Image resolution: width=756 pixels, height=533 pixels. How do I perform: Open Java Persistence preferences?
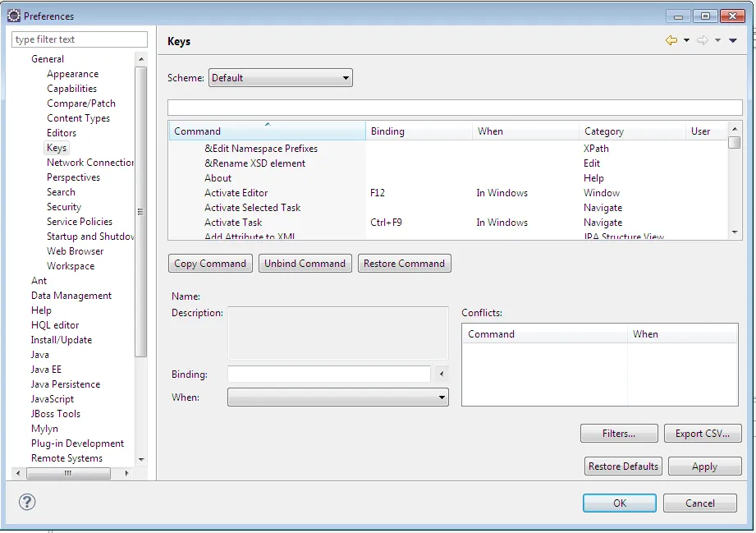tap(66, 384)
